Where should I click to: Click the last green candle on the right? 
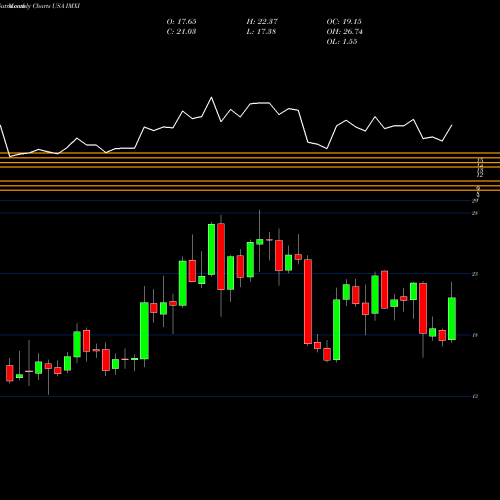tap(452, 318)
